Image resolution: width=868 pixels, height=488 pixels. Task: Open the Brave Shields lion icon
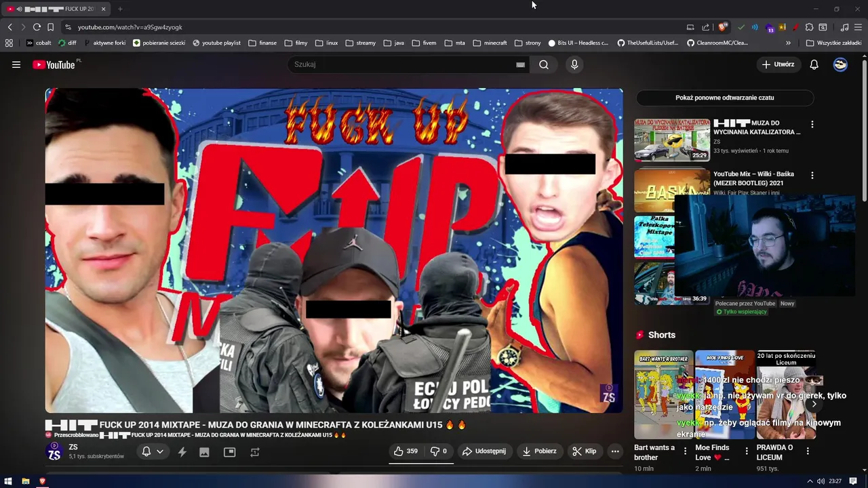tap(723, 27)
